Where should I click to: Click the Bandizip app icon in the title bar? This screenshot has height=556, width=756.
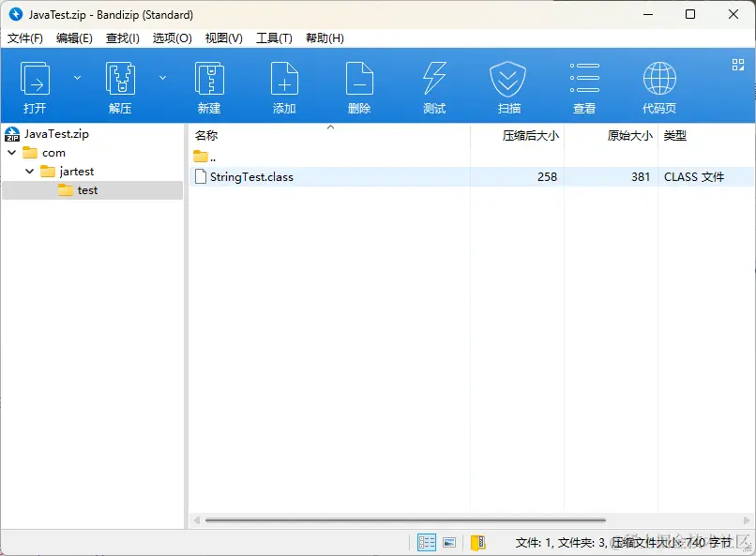coord(16,14)
